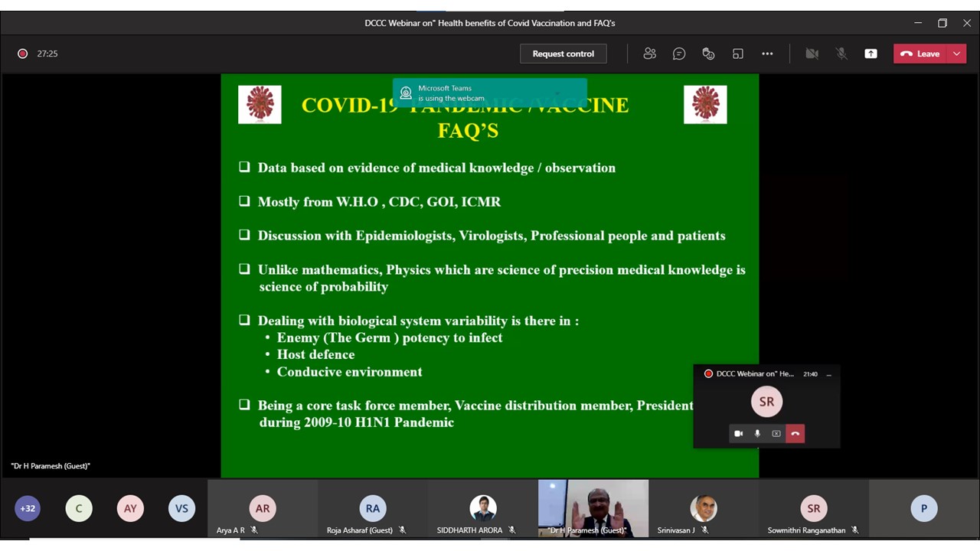Click the muted mic icon beside SIDDHARTH ARORA
The width and height of the screenshot is (980, 551).
[x=511, y=530]
